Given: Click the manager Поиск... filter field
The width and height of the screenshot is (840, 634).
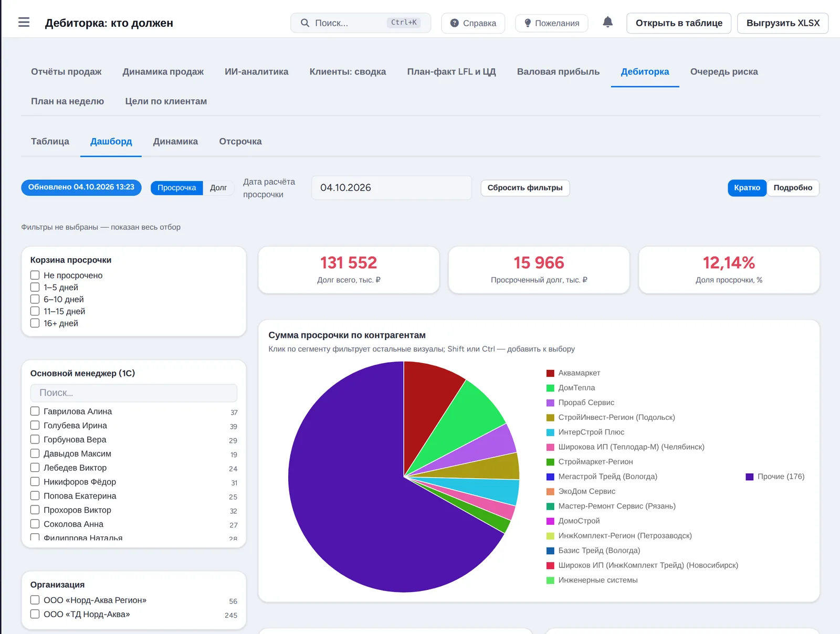Looking at the screenshot, I should [134, 393].
